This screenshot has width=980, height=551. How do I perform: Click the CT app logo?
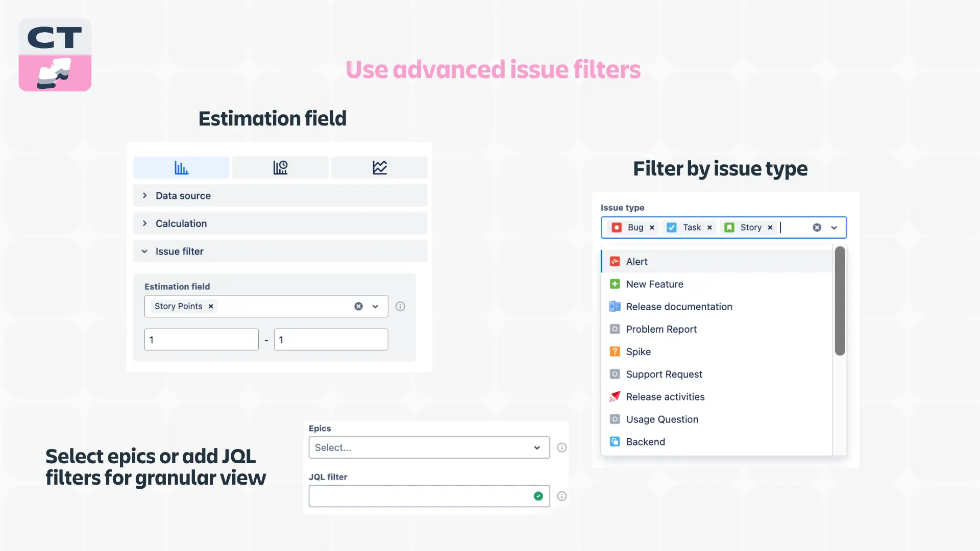coord(55,55)
